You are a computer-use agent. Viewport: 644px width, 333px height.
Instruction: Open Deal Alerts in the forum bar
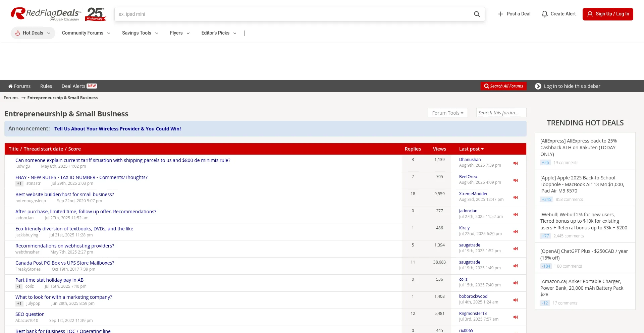pos(73,86)
